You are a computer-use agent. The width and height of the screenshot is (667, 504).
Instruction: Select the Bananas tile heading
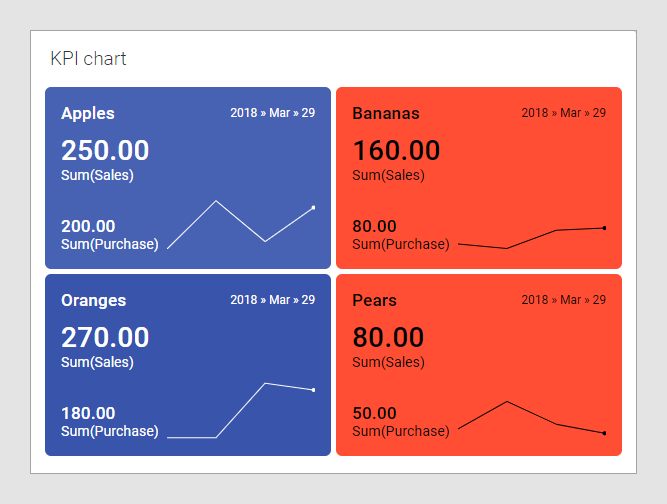tap(386, 113)
